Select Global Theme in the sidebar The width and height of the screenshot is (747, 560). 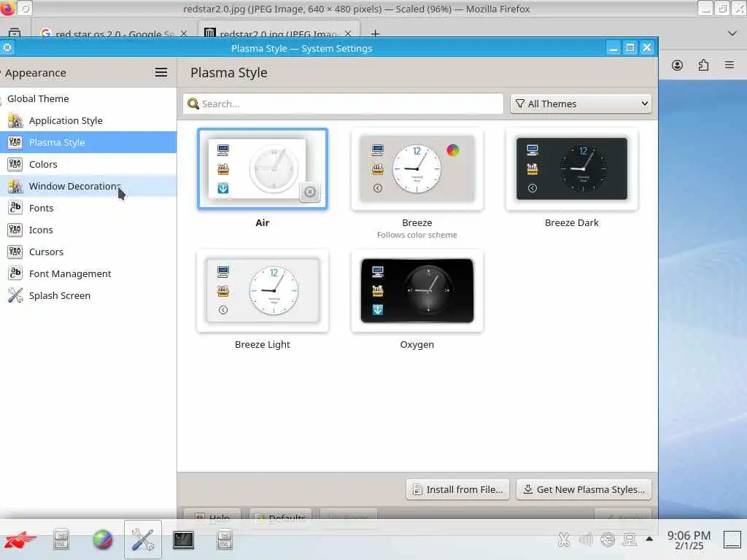tap(88, 98)
